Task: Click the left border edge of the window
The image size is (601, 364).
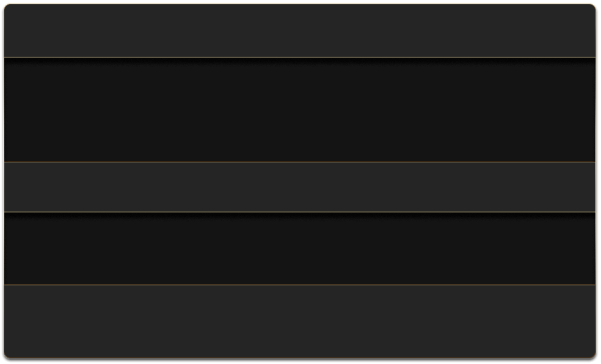Action: pos(4,183)
